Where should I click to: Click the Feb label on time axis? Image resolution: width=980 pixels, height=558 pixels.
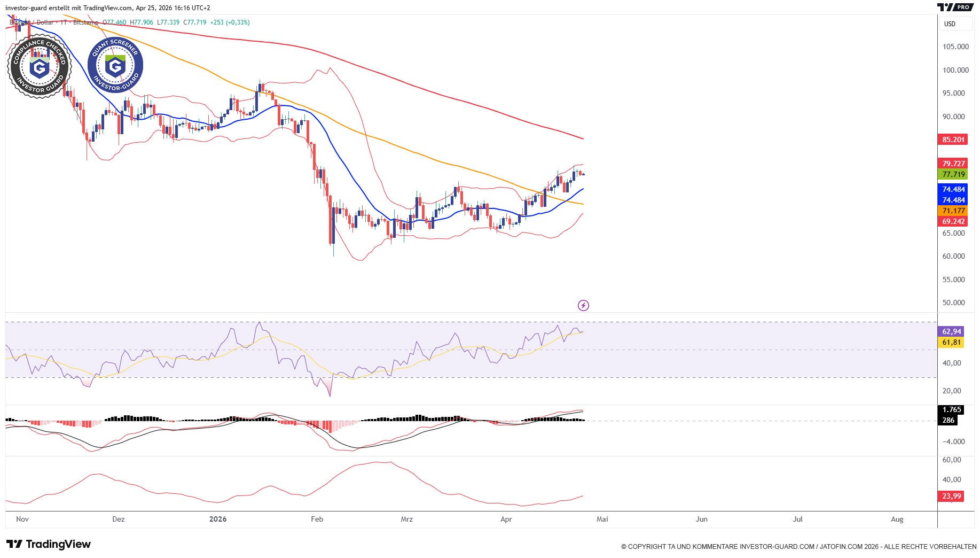point(317,519)
